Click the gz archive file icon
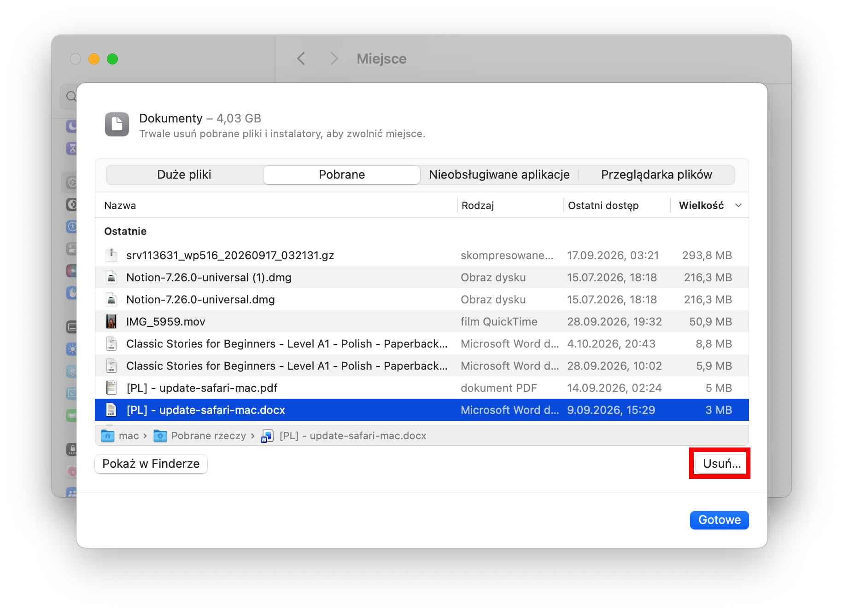 [x=111, y=255]
